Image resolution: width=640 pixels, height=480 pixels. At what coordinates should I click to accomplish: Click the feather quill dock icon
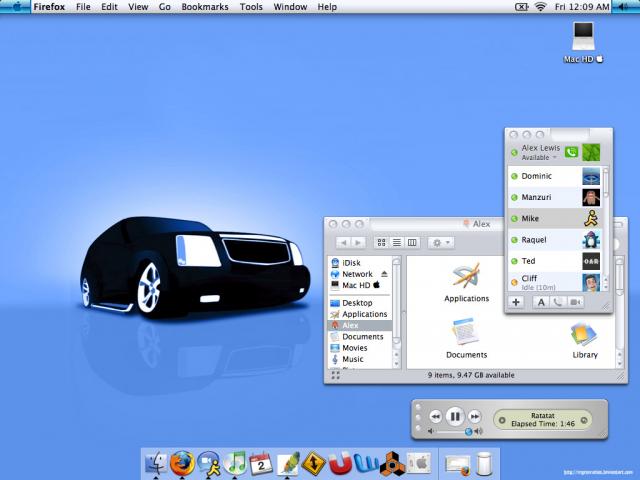pos(288,464)
